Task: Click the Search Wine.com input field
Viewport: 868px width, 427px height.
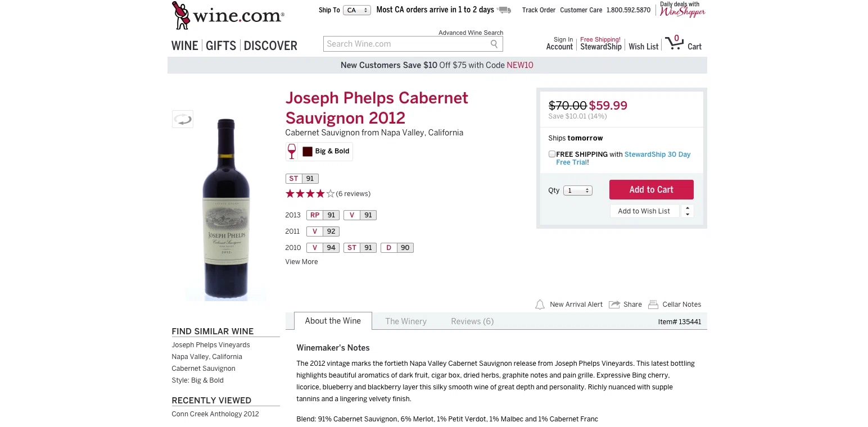Action: (406, 44)
